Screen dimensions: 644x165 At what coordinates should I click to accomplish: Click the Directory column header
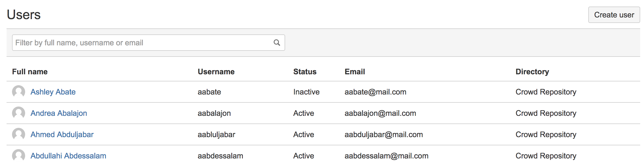pyautogui.click(x=532, y=72)
